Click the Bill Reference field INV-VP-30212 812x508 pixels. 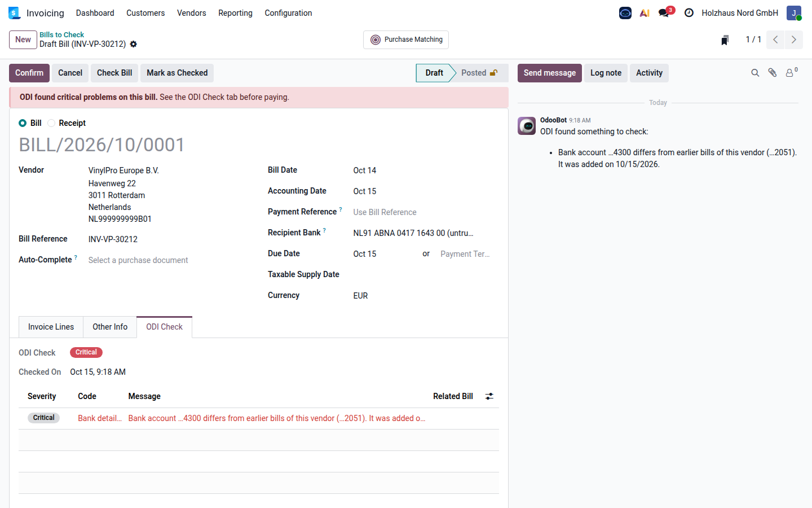point(169,239)
